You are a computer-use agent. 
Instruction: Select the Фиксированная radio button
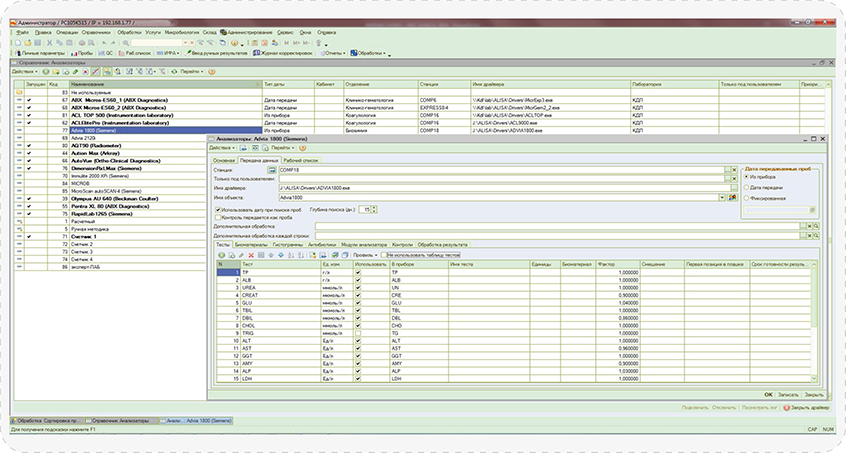click(747, 198)
